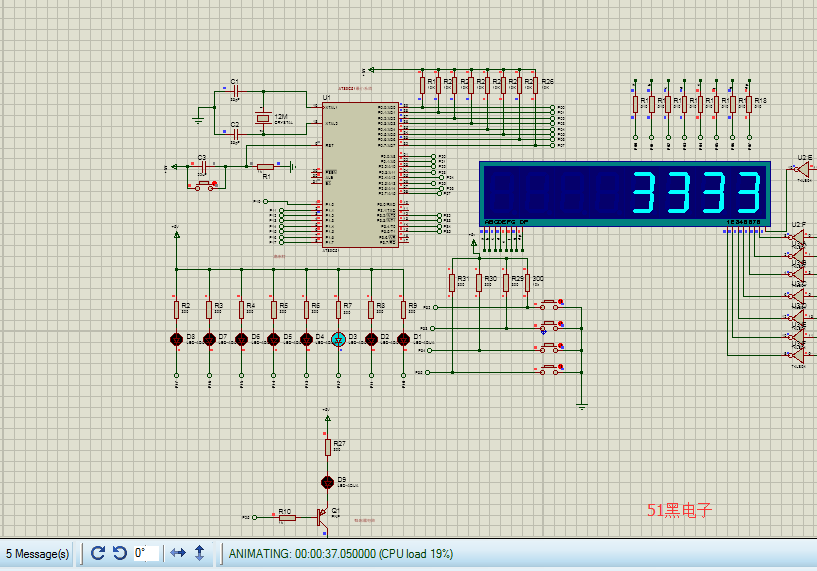Click the ANIMATING time and CPU load status text
Screen dimensions: 817x571
[341, 554]
